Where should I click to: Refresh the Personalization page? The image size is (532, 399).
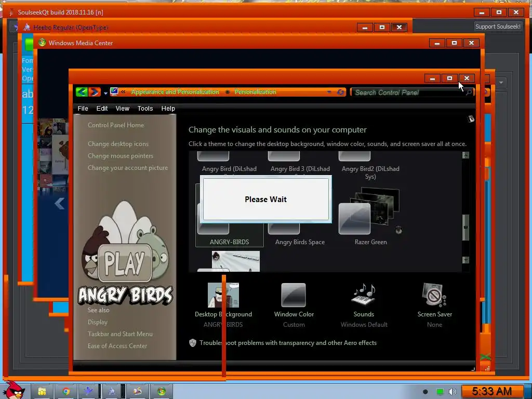click(x=340, y=92)
